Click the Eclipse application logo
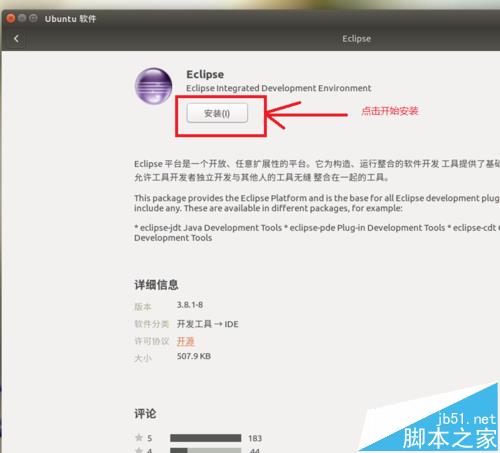The height and width of the screenshot is (453, 500). click(153, 86)
